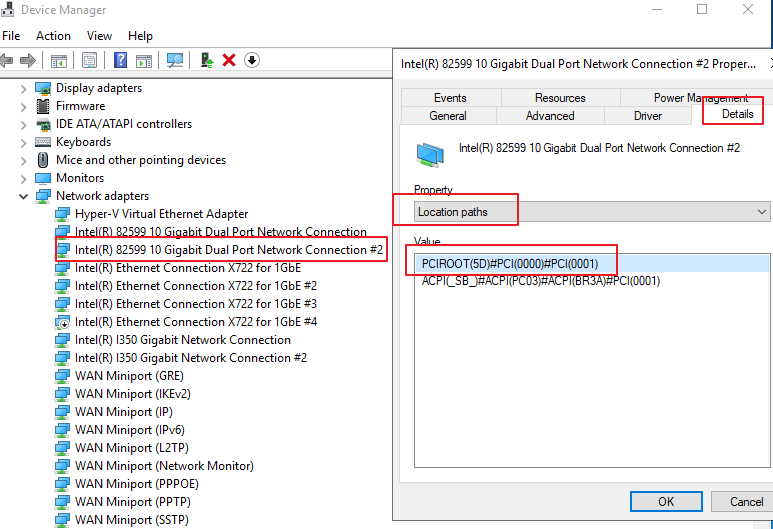Switch to the Advanced tab
This screenshot has height=529, width=773.
click(x=549, y=116)
